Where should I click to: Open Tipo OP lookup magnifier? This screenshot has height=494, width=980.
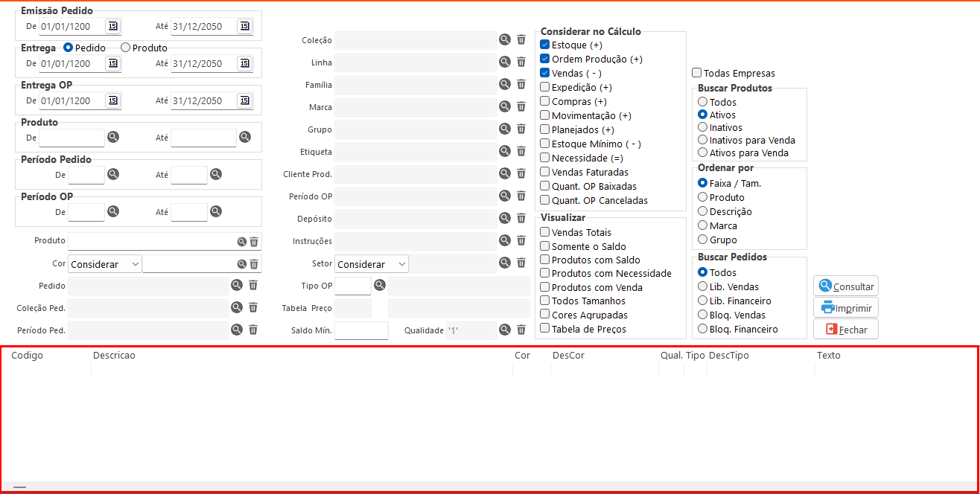click(380, 286)
